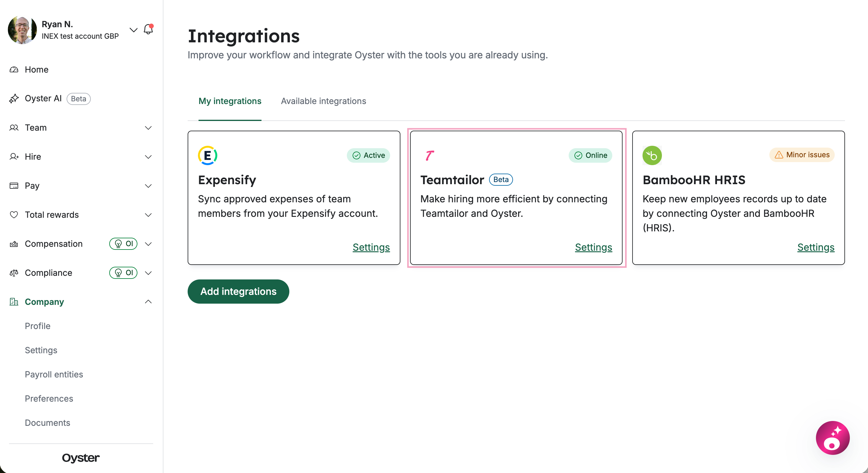The width and height of the screenshot is (868, 473).
Task: Click the Oyster logo at sidebar bottom
Action: [x=81, y=458]
